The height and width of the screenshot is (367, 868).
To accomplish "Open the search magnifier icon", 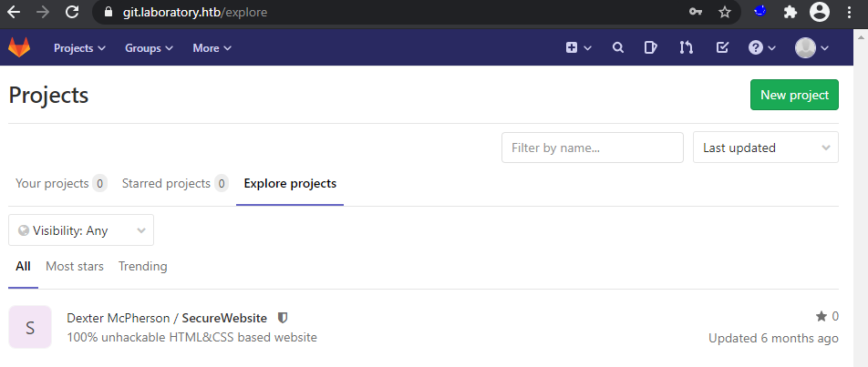I will (x=618, y=48).
